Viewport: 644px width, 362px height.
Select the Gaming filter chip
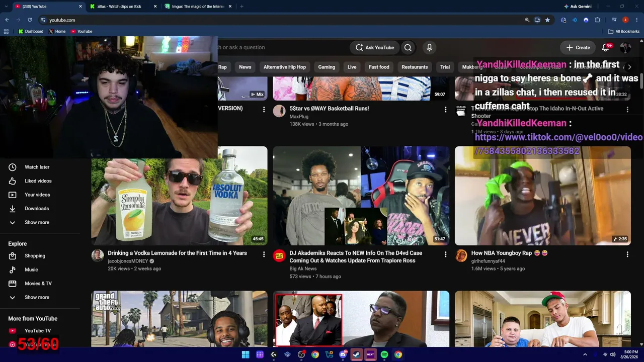tap(327, 67)
